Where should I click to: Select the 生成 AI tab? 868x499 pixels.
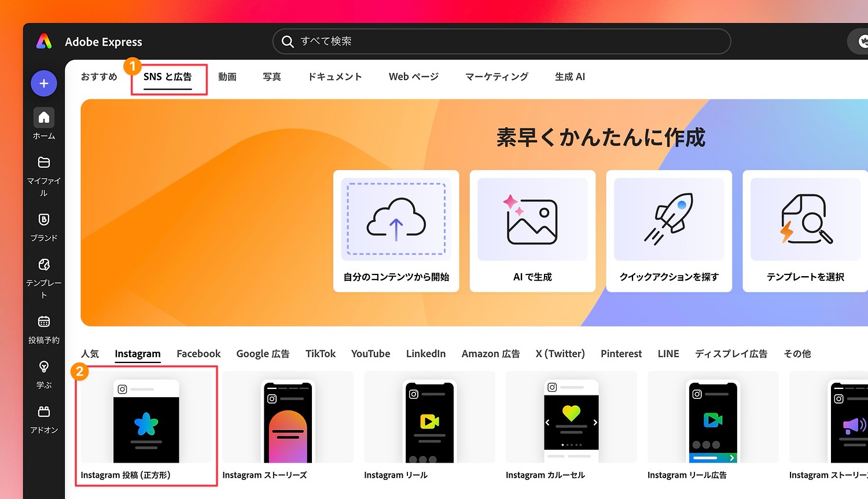point(569,77)
